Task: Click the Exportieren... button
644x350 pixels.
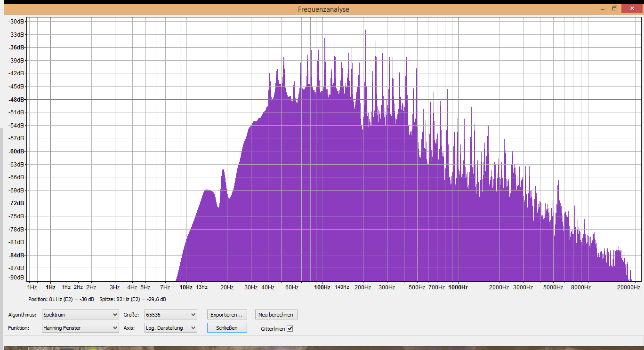Action: [x=227, y=315]
